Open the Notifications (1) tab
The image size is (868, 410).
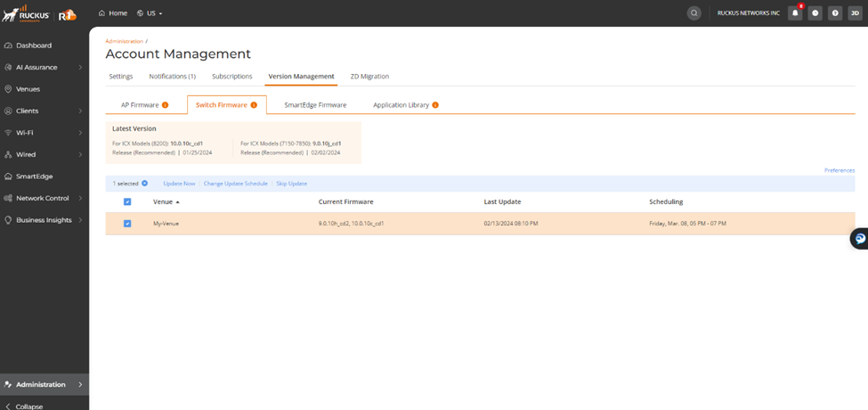point(172,77)
